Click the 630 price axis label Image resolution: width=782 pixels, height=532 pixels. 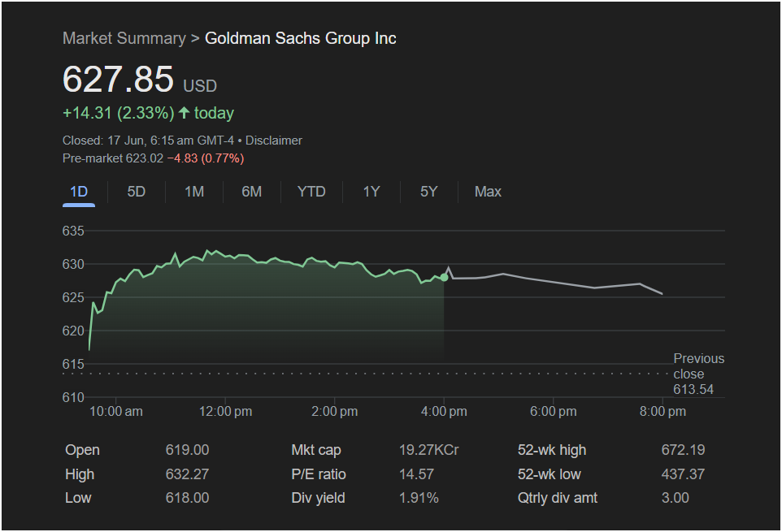pos(73,265)
